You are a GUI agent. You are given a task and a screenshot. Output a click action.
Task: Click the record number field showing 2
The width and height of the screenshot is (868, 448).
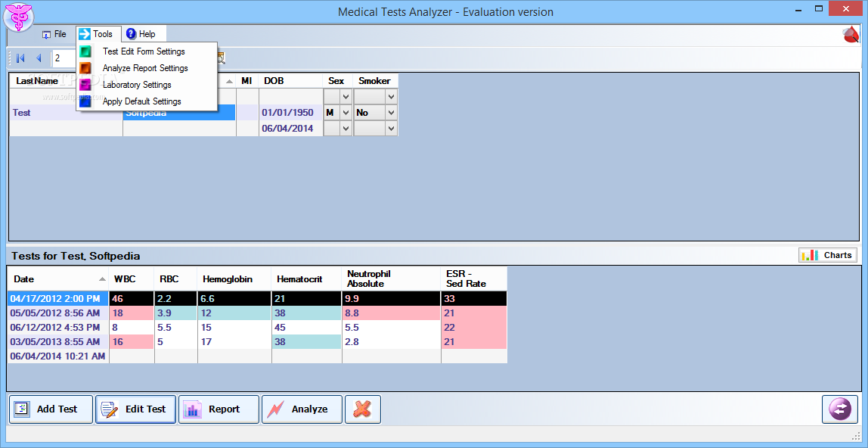(x=65, y=58)
